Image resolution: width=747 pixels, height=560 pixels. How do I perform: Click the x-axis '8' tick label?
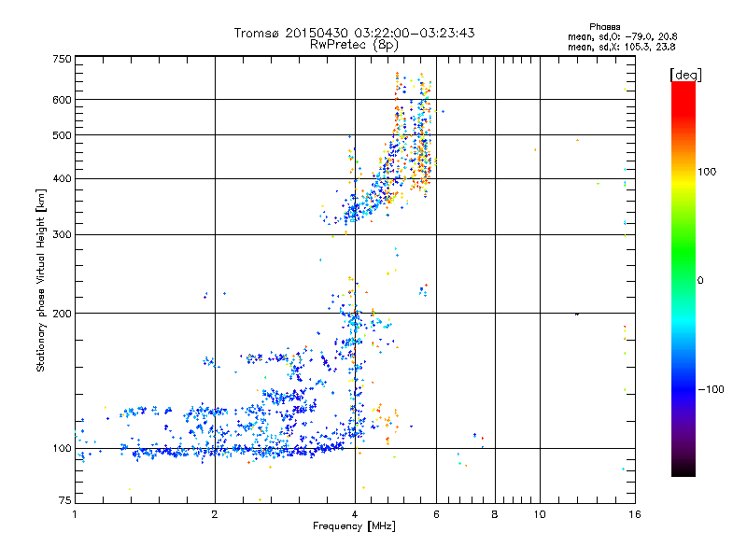click(495, 514)
